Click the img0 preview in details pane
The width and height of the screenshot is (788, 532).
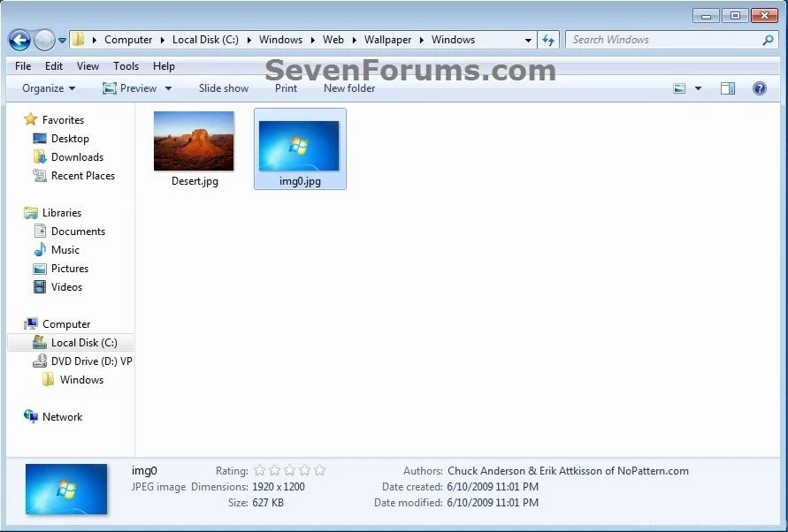(66, 489)
